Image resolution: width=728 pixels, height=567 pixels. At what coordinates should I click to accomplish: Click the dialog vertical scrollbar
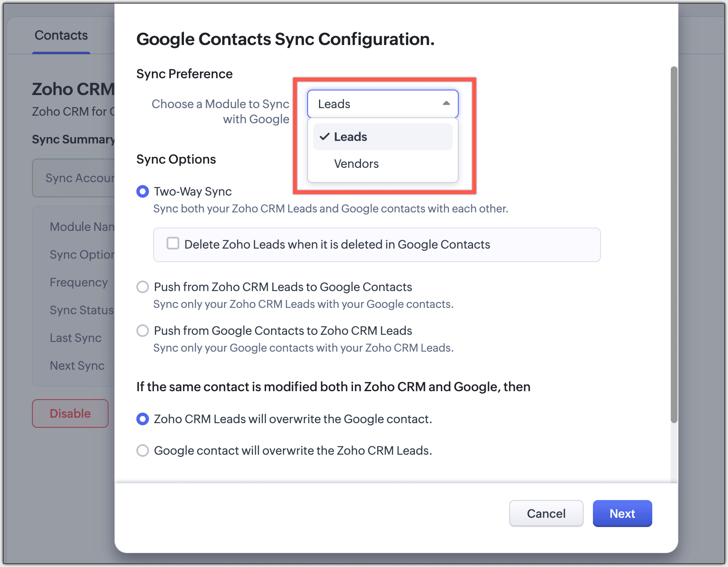(674, 244)
